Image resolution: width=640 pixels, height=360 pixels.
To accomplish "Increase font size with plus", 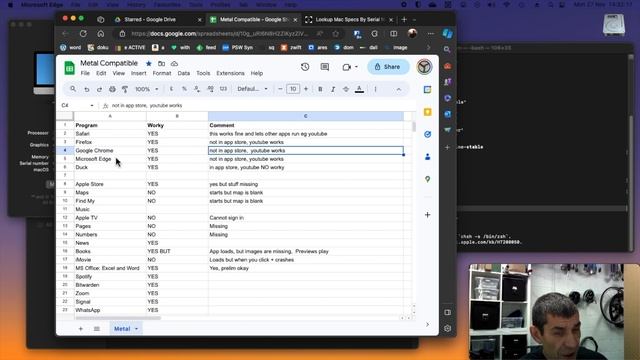I will click(x=306, y=89).
